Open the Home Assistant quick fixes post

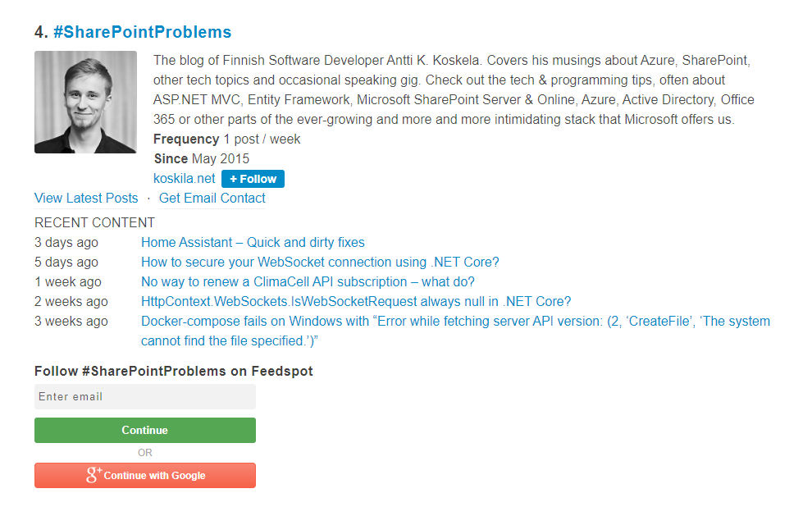(x=253, y=242)
